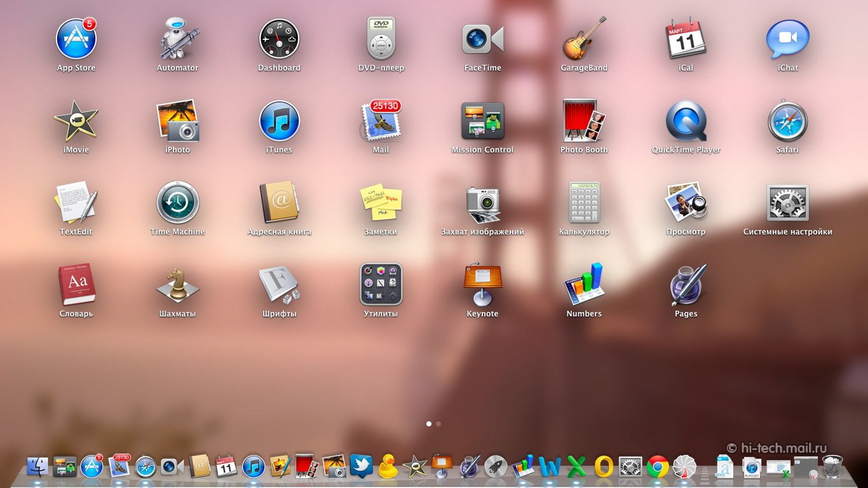Launch Заметки sticky notes app
The image size is (868, 488).
pyautogui.click(x=381, y=203)
